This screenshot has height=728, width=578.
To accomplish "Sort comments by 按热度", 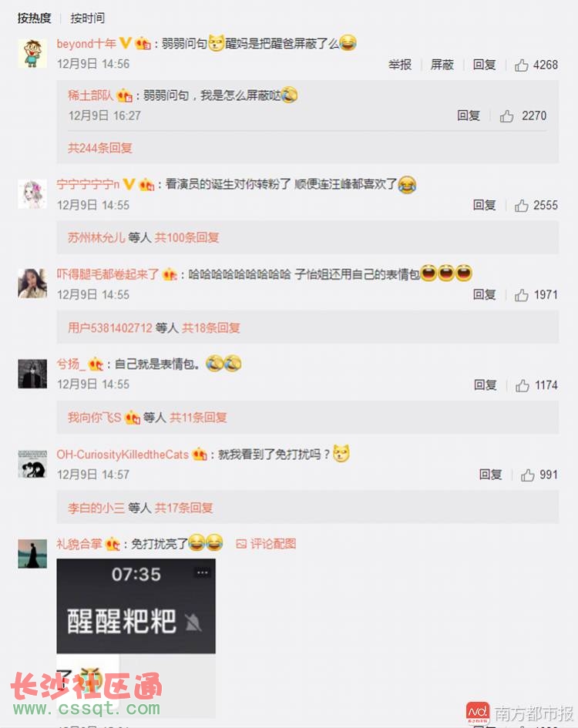I will tap(35, 18).
